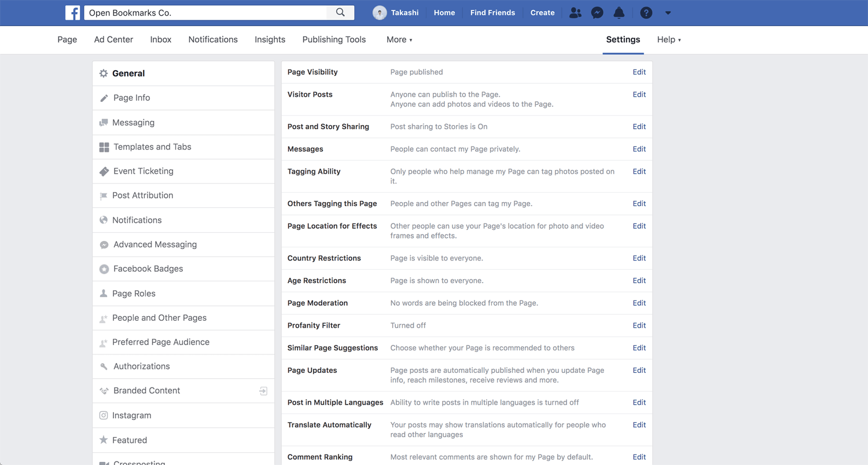Screen dimensions: 868x465
Task: Click the Page Info pencil icon
Action: (104, 98)
